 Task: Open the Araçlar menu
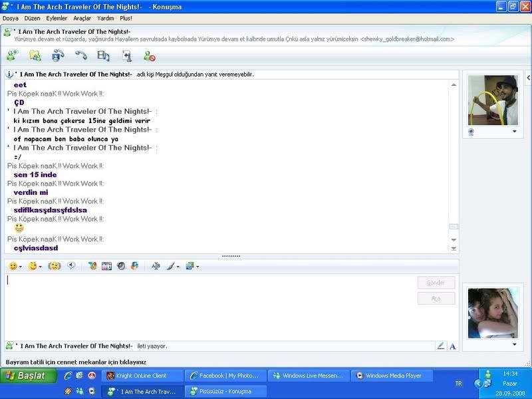click(82, 19)
